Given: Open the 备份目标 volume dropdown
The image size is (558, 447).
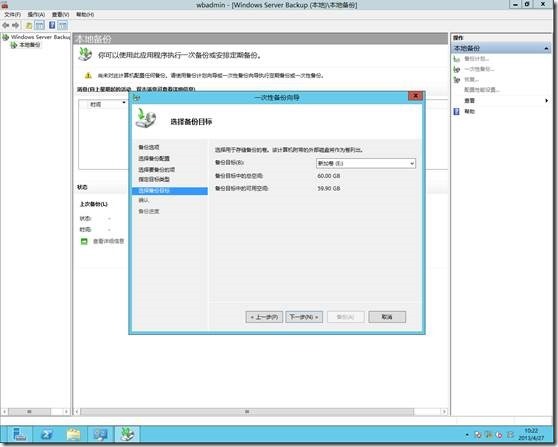Looking at the screenshot, I should coord(366,164).
